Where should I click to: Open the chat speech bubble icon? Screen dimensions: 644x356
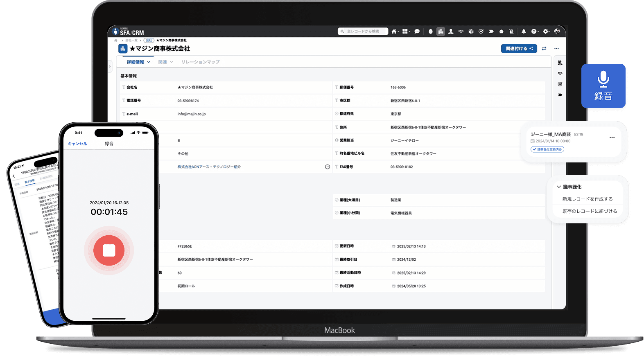(x=417, y=32)
